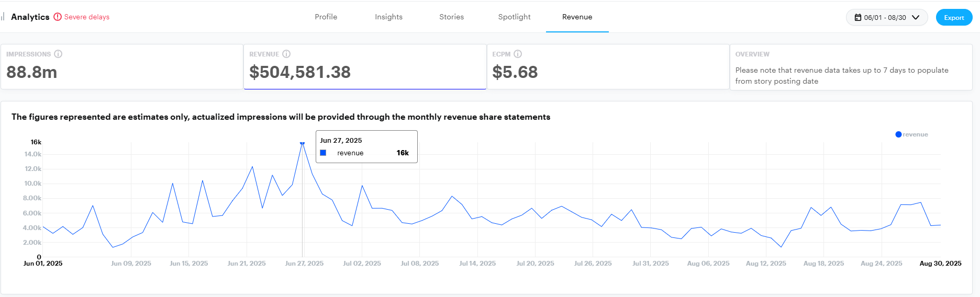The height and width of the screenshot is (297, 980).
Task: Click the calendar icon in date picker
Action: [x=857, y=17]
